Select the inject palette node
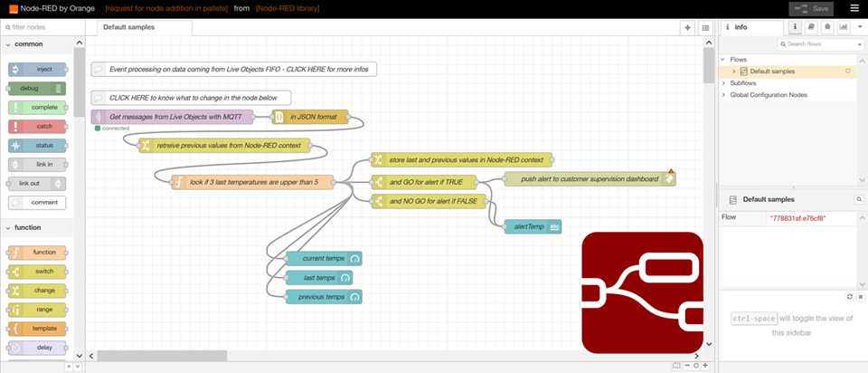This screenshot has width=868, height=373. point(37,70)
